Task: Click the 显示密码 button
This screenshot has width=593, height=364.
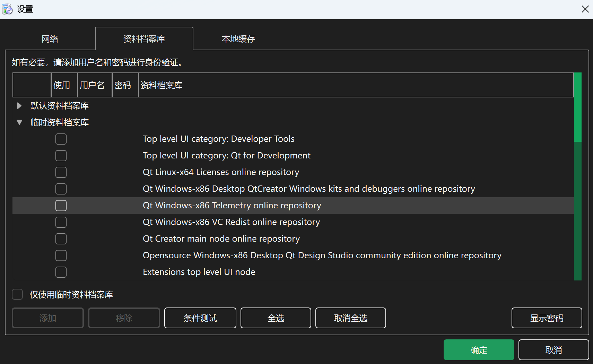Action: 547,318
